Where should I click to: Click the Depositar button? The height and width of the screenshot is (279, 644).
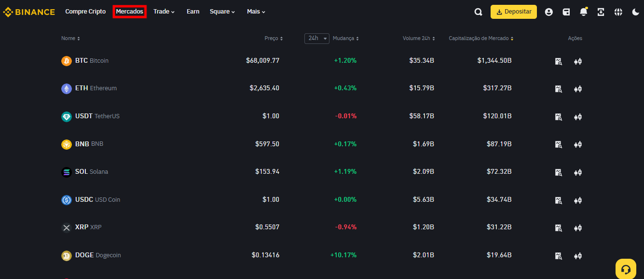(x=513, y=11)
